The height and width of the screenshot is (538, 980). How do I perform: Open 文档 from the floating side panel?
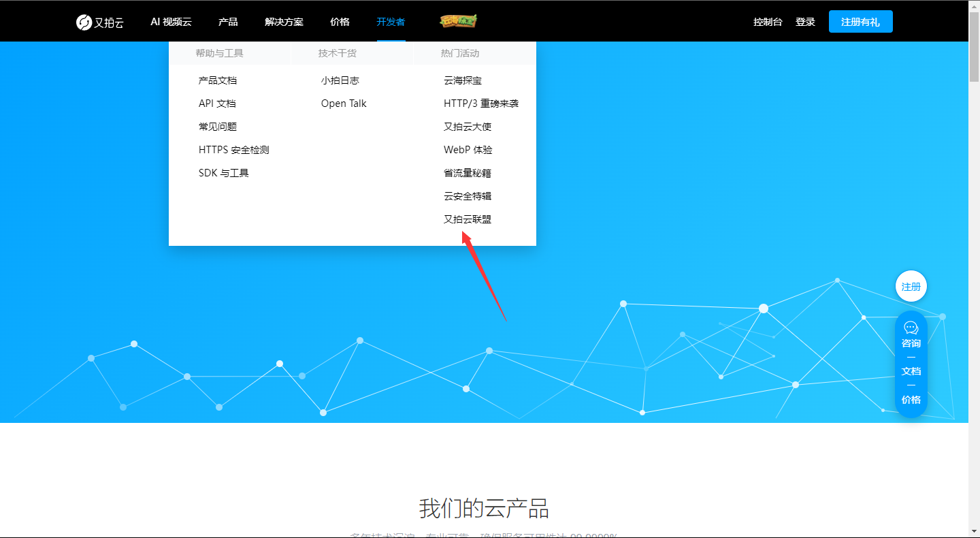click(911, 371)
